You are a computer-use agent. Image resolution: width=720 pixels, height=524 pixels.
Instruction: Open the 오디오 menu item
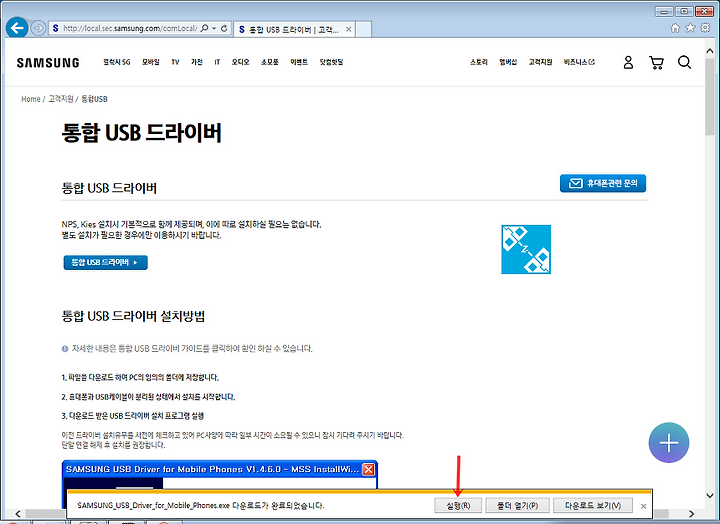(x=240, y=62)
